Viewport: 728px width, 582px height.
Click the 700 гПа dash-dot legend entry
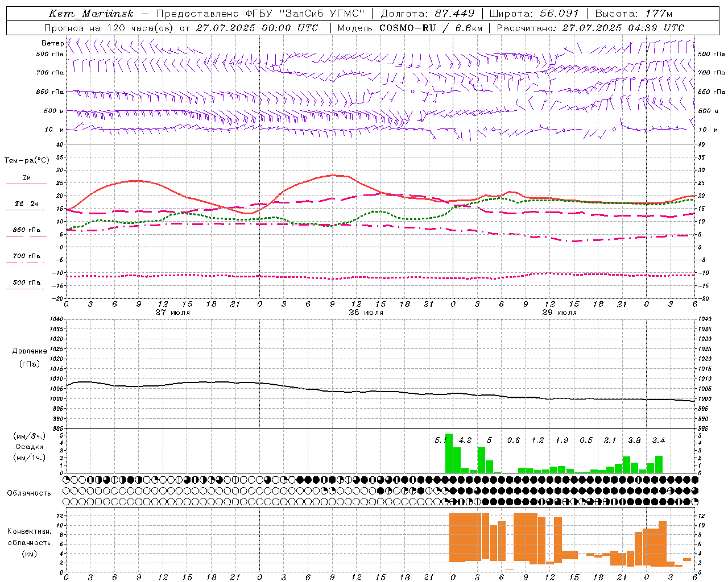pyautogui.click(x=27, y=256)
